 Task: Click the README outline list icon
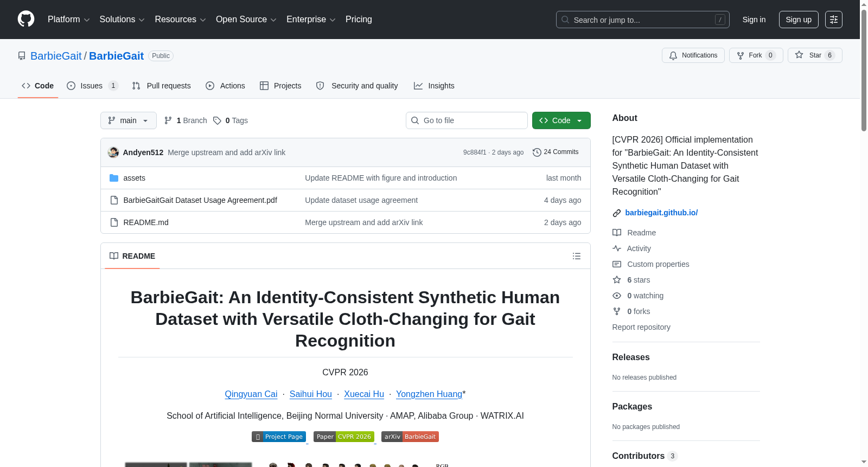coord(577,256)
